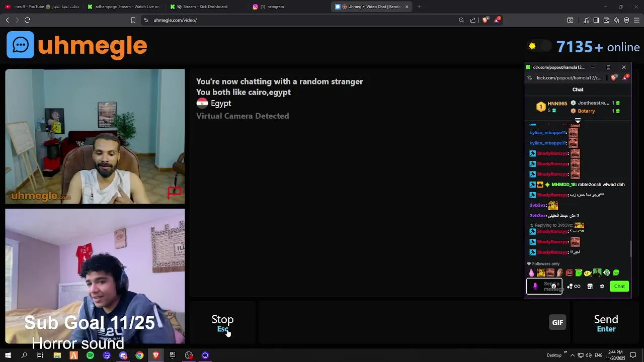Expand the Desktop toolbar chevron in taskbar

(566, 352)
